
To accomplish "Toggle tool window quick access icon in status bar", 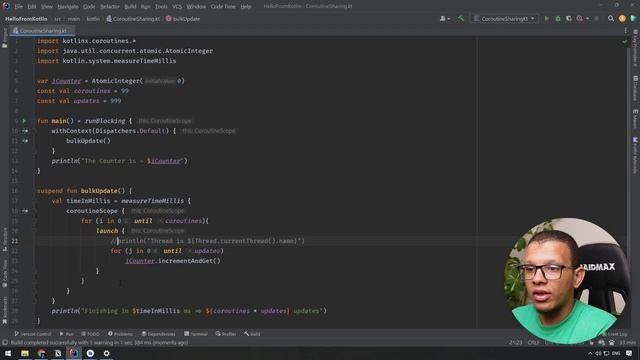I will 5,343.
